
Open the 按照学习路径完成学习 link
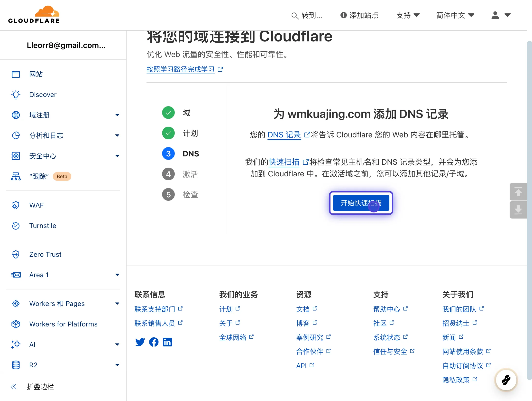pyautogui.click(x=181, y=69)
